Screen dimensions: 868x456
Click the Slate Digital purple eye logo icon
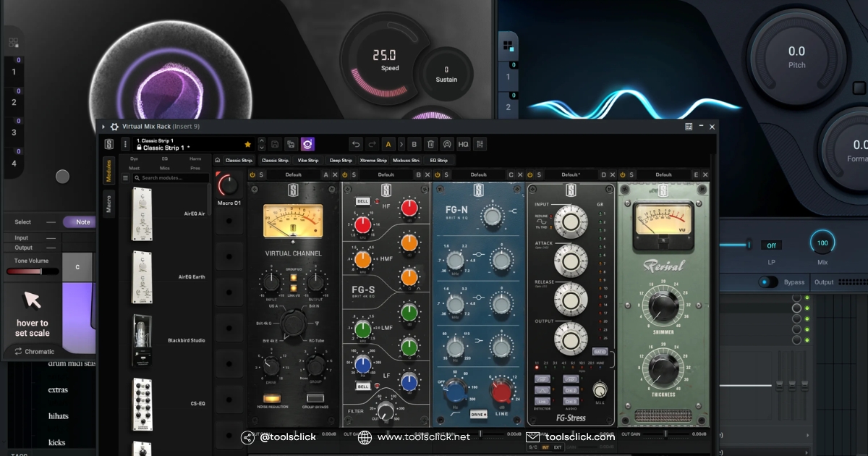point(309,144)
